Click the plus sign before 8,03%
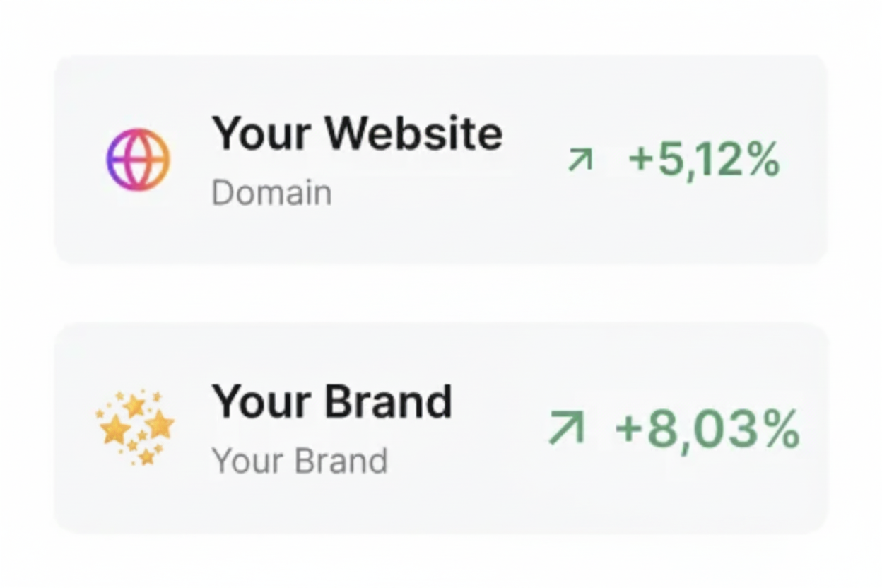882x588 pixels. click(628, 429)
